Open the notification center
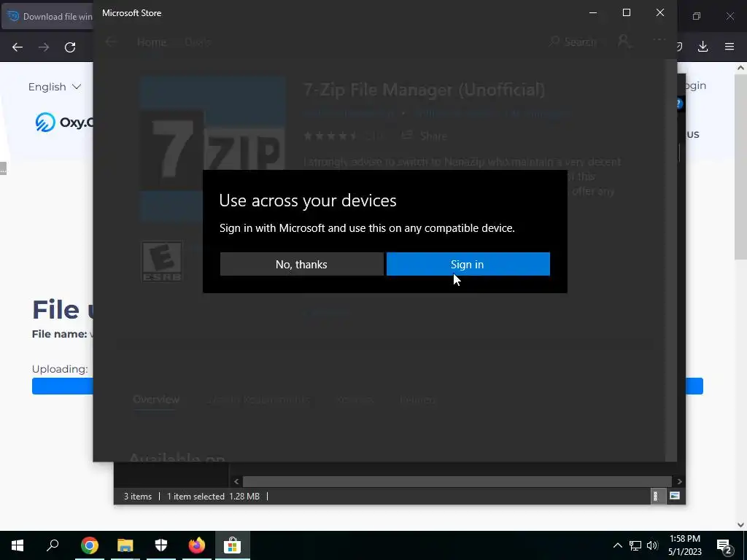This screenshot has width=747, height=560. [x=724, y=546]
